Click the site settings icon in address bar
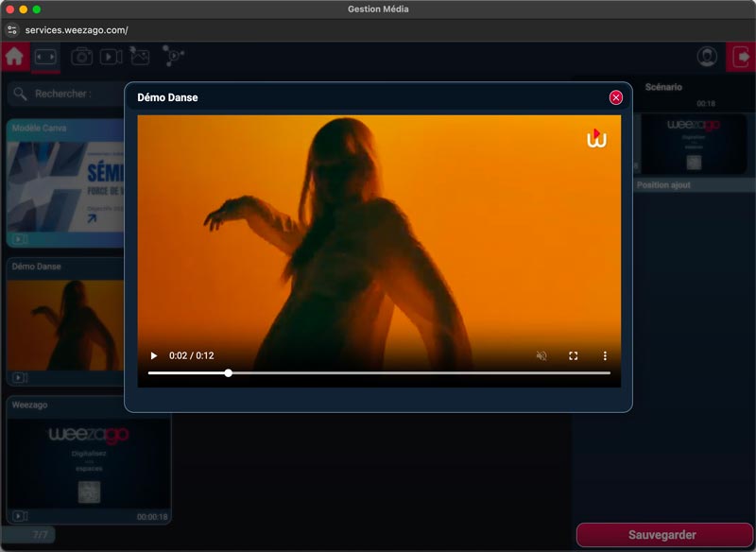756x552 pixels. pos(12,30)
